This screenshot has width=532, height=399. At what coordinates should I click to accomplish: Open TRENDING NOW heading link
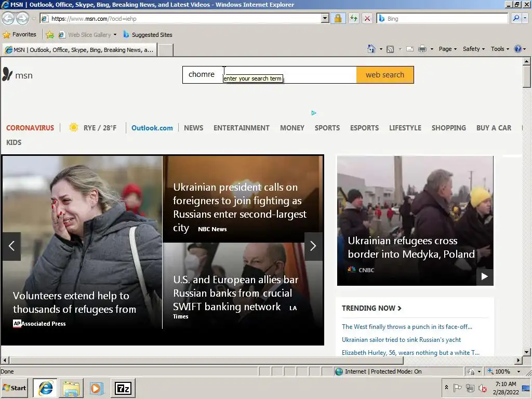click(371, 308)
